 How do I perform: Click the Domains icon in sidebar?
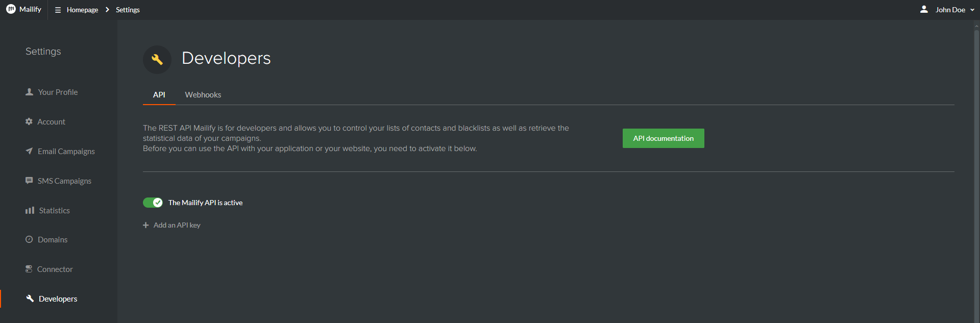pos(29,239)
